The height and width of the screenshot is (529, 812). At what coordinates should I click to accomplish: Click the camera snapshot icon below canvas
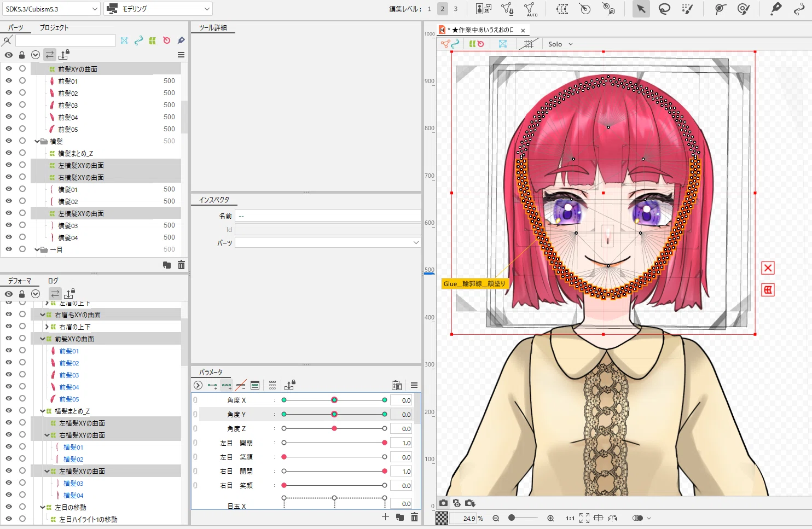[x=443, y=503]
